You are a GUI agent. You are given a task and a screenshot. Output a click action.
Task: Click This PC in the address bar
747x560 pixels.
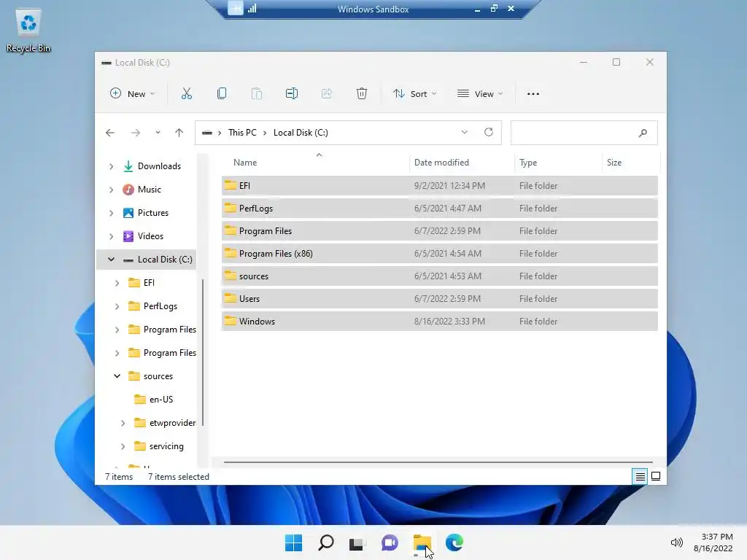coord(242,133)
